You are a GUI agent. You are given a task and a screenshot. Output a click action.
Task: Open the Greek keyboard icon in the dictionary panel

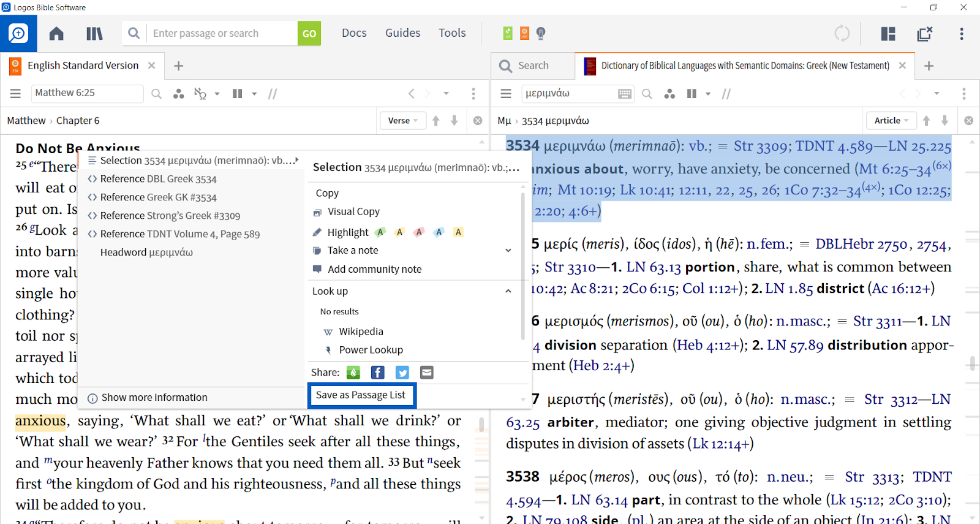coord(625,94)
